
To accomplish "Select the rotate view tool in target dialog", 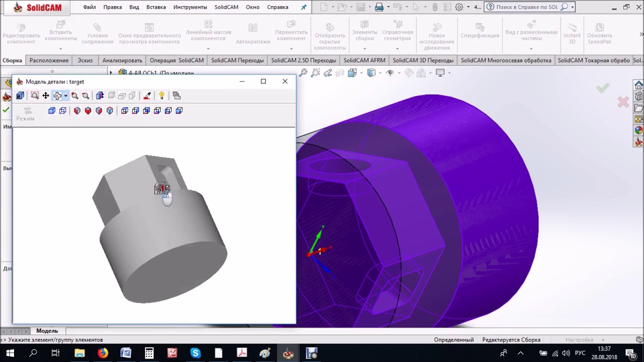I will 57,96.
